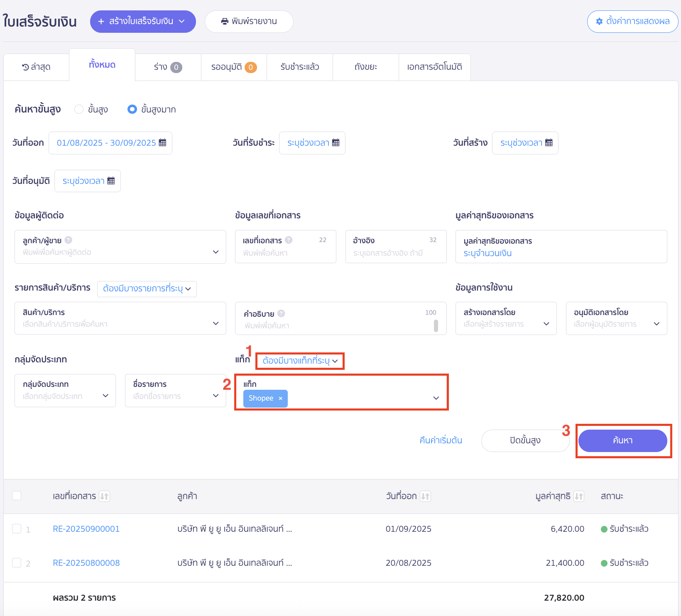Click the plus icon on สร้างใบเสร็จรับเงิน
This screenshot has width=681, height=616.
(101, 22)
